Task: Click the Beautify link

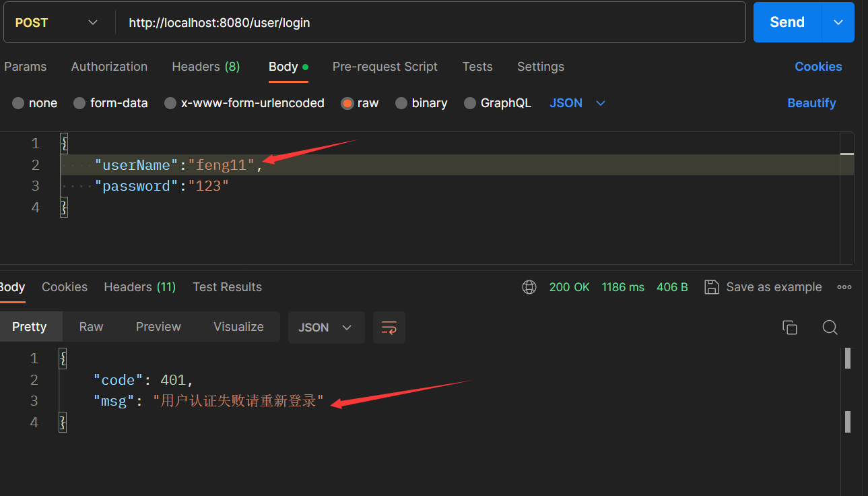Action: point(811,103)
